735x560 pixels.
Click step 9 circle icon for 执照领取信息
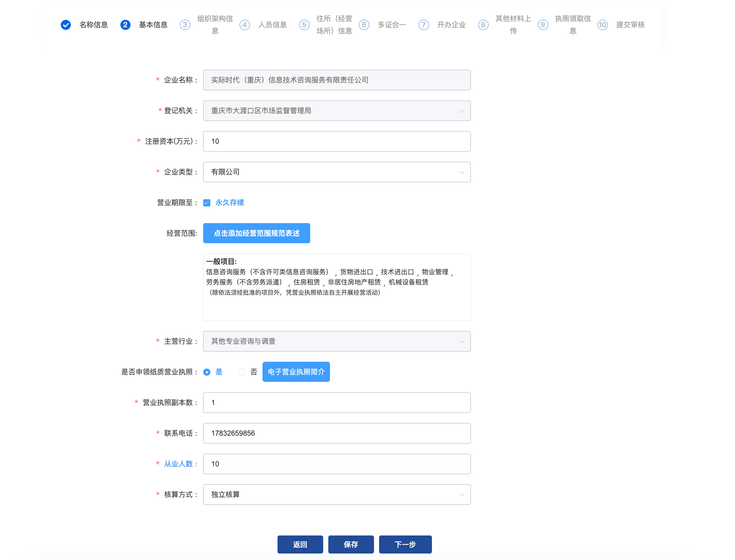[543, 25]
